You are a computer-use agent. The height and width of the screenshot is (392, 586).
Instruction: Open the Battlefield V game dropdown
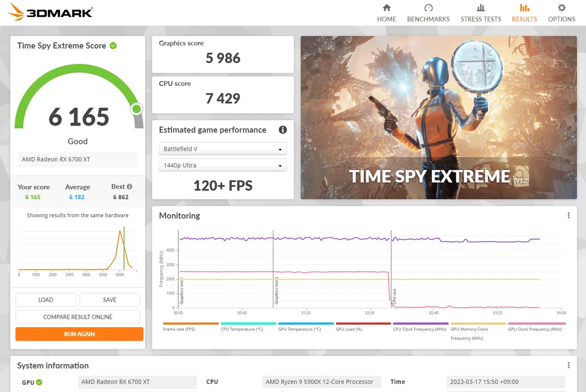[223, 149]
